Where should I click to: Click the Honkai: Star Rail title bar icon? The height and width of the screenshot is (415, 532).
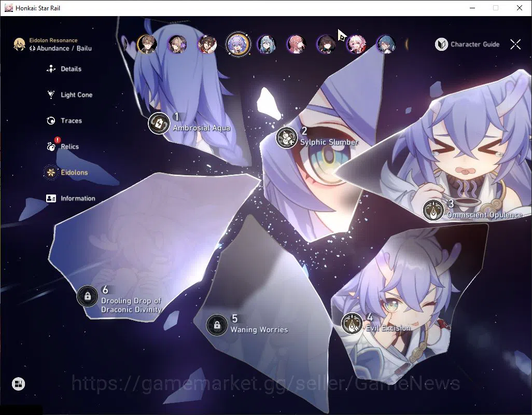coord(8,8)
